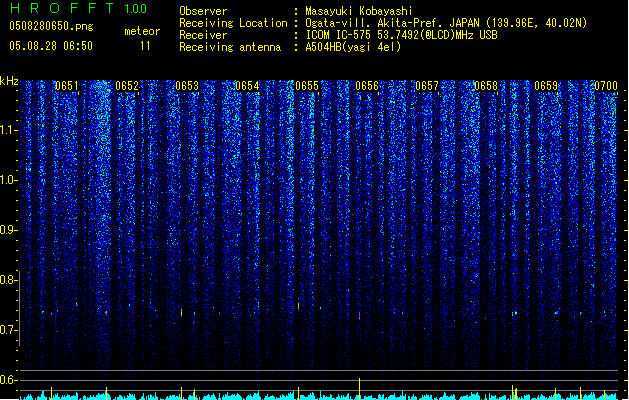
Task: Click the 'Receiving antenna' label
Action: click(230, 47)
